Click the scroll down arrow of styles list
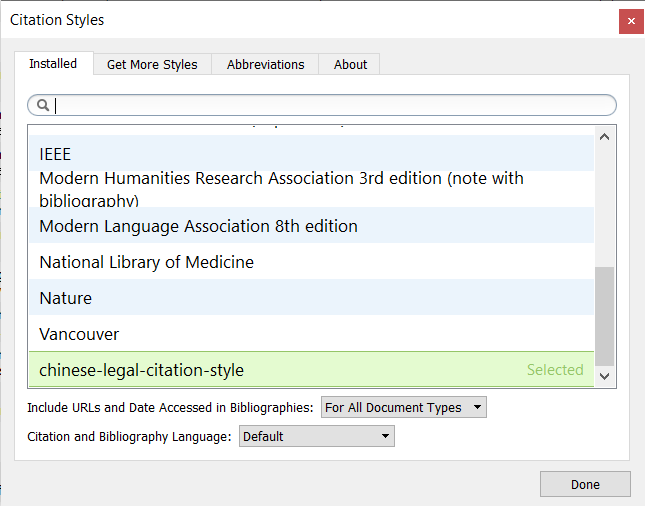 coord(604,376)
